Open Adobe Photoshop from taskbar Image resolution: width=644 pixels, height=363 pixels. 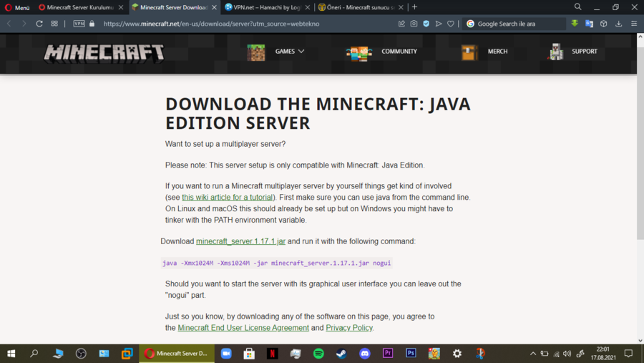(411, 354)
